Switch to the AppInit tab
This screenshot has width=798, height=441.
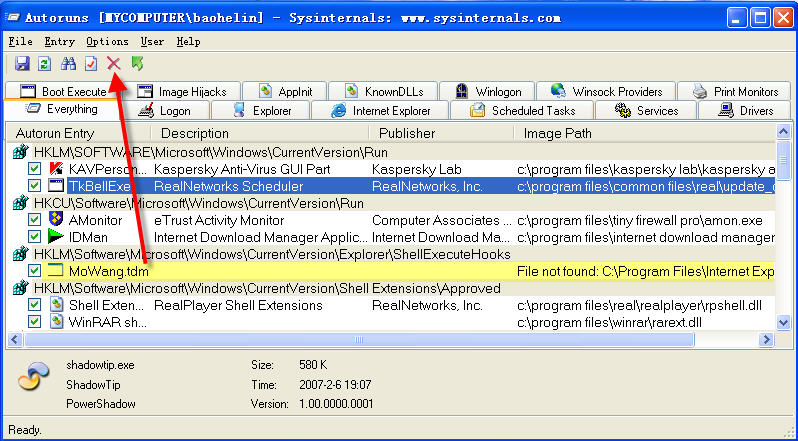284,92
